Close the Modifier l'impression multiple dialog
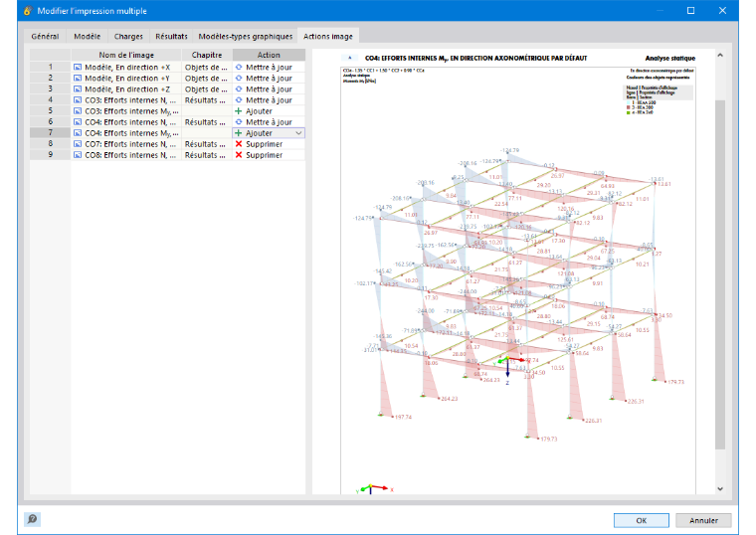The image size is (756, 535). pyautogui.click(x=722, y=11)
